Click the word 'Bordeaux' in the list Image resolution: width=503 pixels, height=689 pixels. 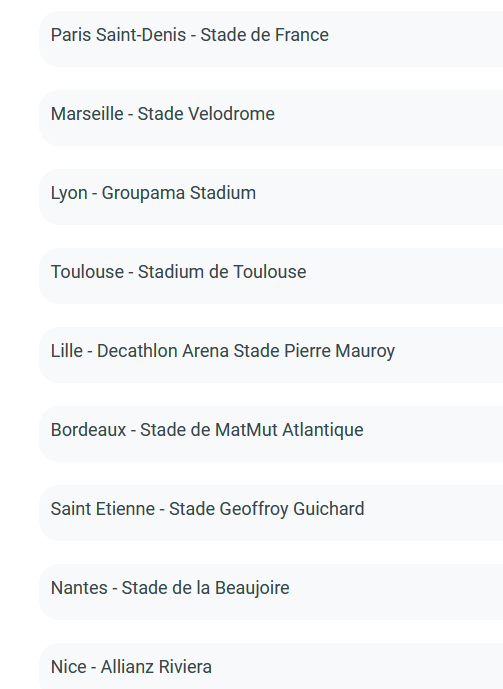tap(88, 430)
